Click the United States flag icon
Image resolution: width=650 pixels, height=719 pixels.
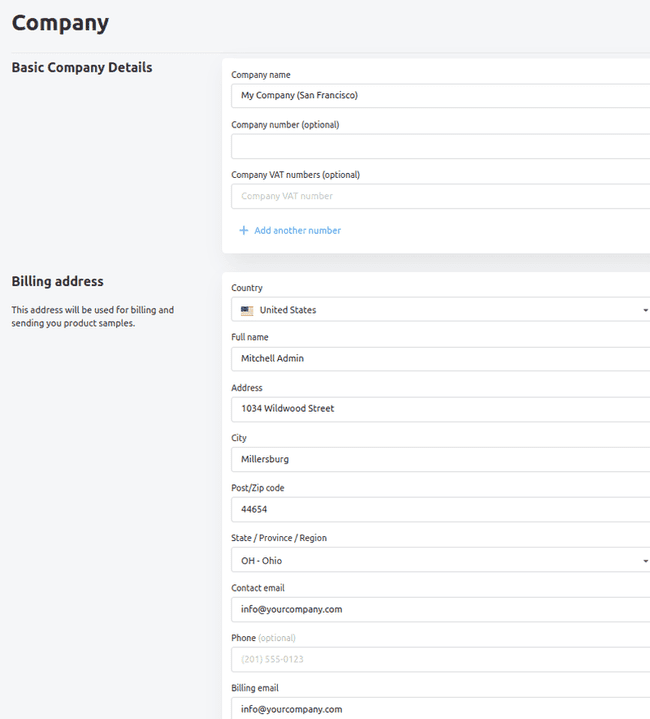(x=247, y=310)
